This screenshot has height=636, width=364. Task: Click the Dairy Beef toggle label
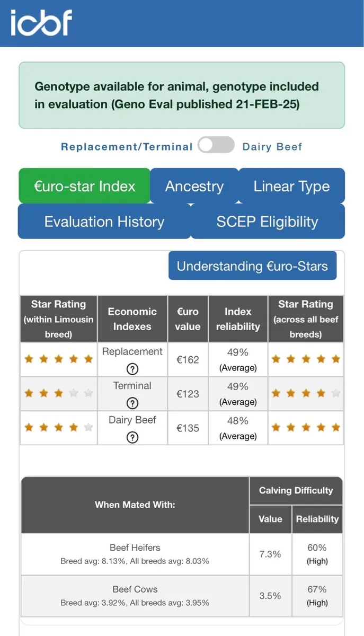(x=272, y=147)
